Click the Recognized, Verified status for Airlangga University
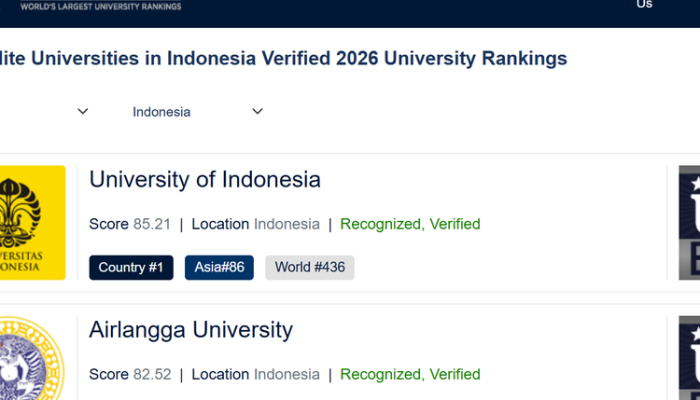 pos(410,375)
